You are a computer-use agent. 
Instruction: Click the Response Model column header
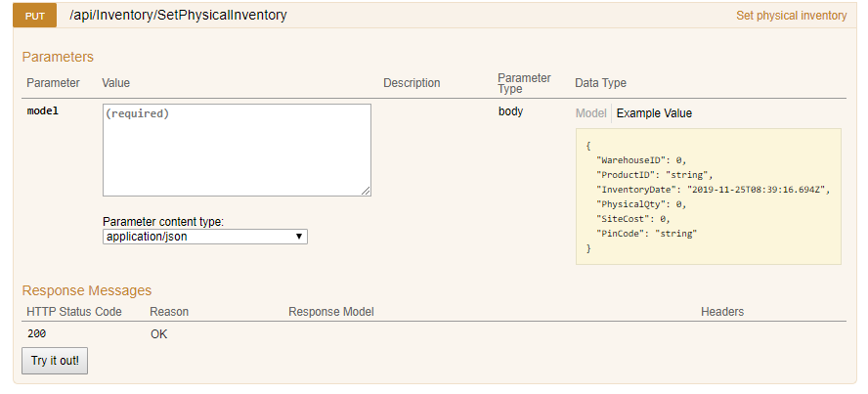[331, 312]
